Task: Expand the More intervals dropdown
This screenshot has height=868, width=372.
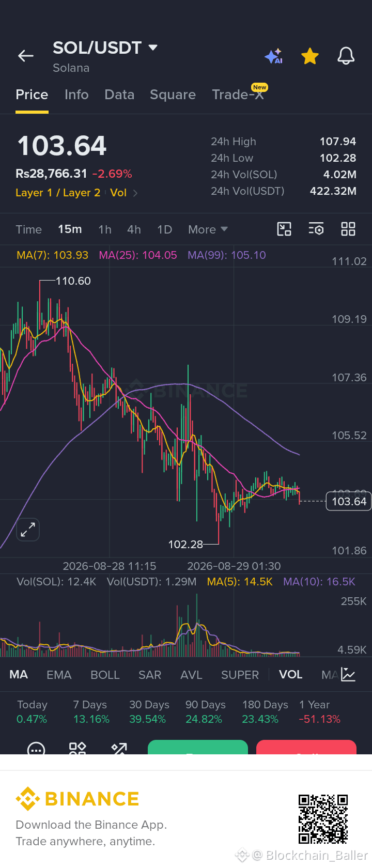Action: (x=208, y=229)
